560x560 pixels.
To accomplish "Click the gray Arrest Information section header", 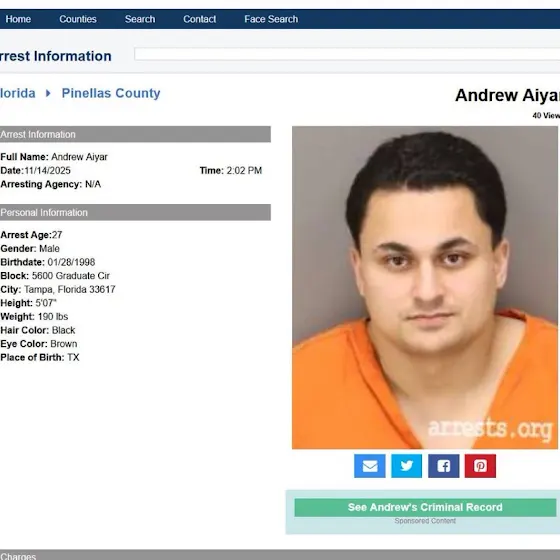I will [135, 134].
